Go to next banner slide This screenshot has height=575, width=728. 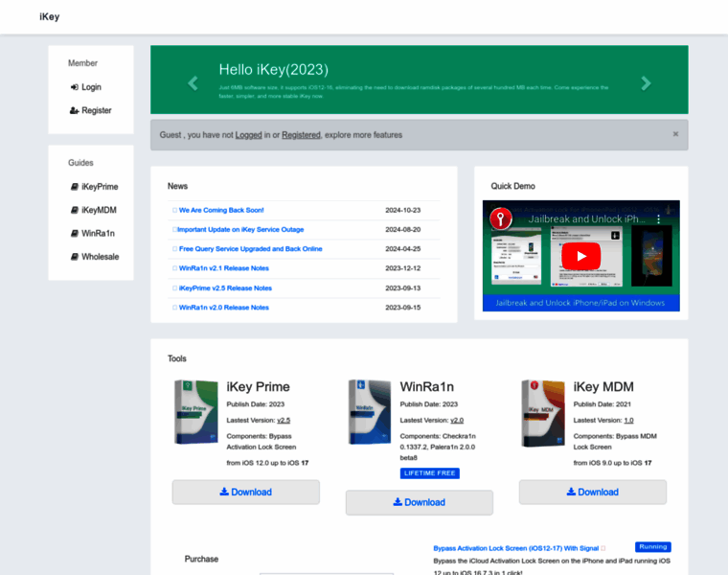[646, 83]
